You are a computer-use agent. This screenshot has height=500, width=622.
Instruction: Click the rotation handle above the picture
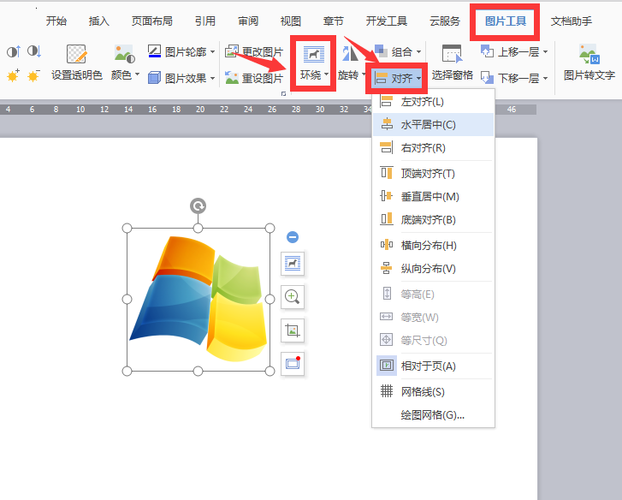(x=198, y=206)
